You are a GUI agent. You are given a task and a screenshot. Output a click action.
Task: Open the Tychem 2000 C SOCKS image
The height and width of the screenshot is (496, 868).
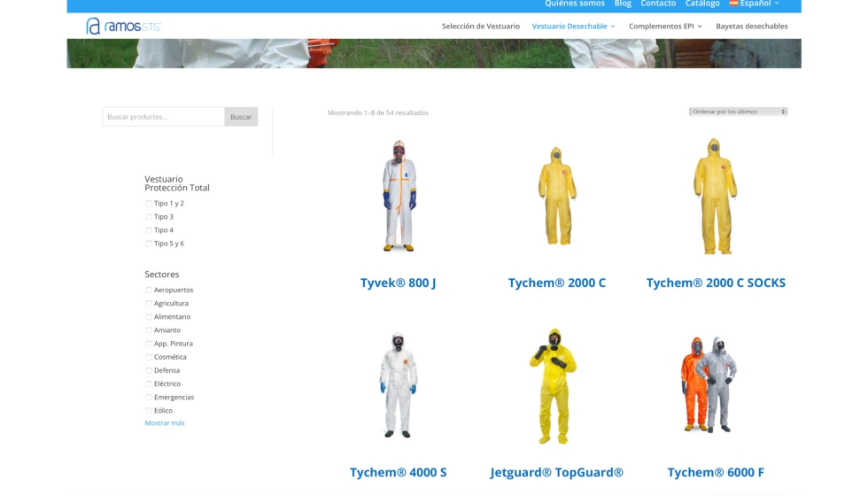[716, 197]
